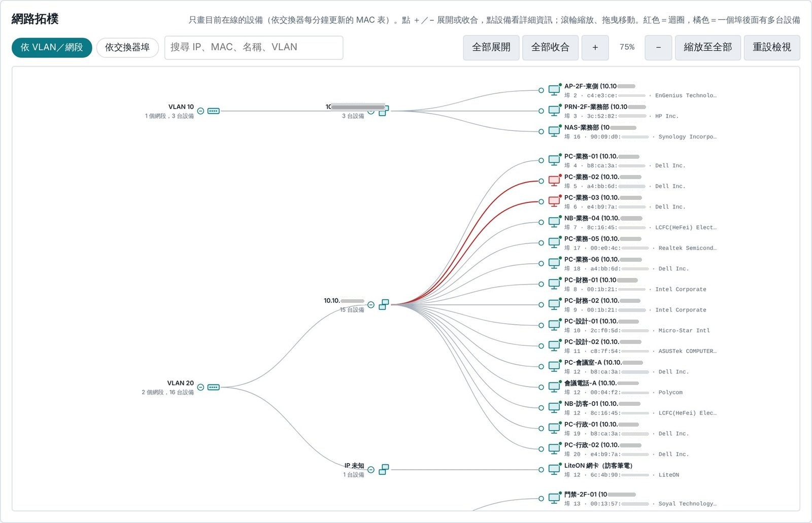
Task: Click the 門禁-2F-01 device icon
Action: (554, 499)
